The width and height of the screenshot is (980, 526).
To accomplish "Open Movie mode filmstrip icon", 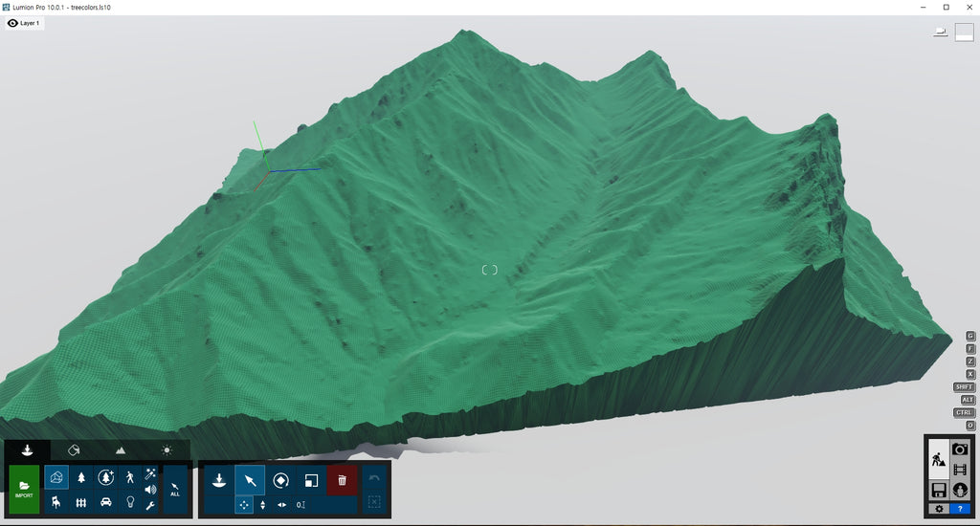I will tap(960, 470).
